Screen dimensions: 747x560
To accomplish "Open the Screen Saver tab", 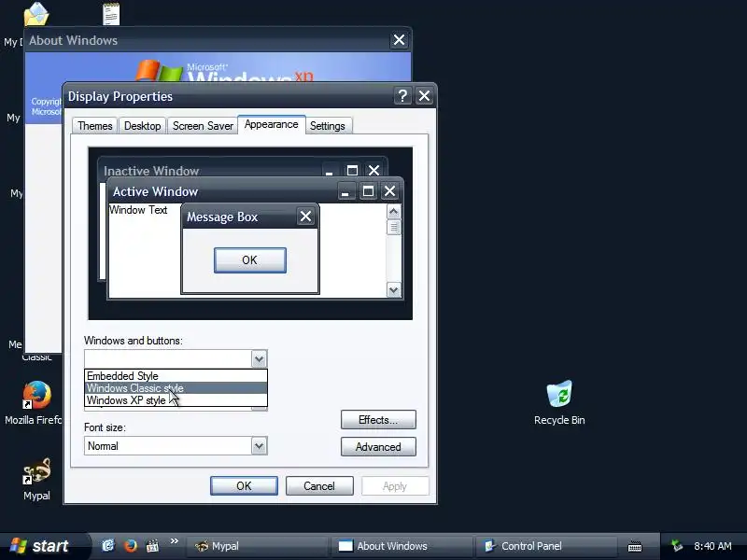I will coord(203,126).
